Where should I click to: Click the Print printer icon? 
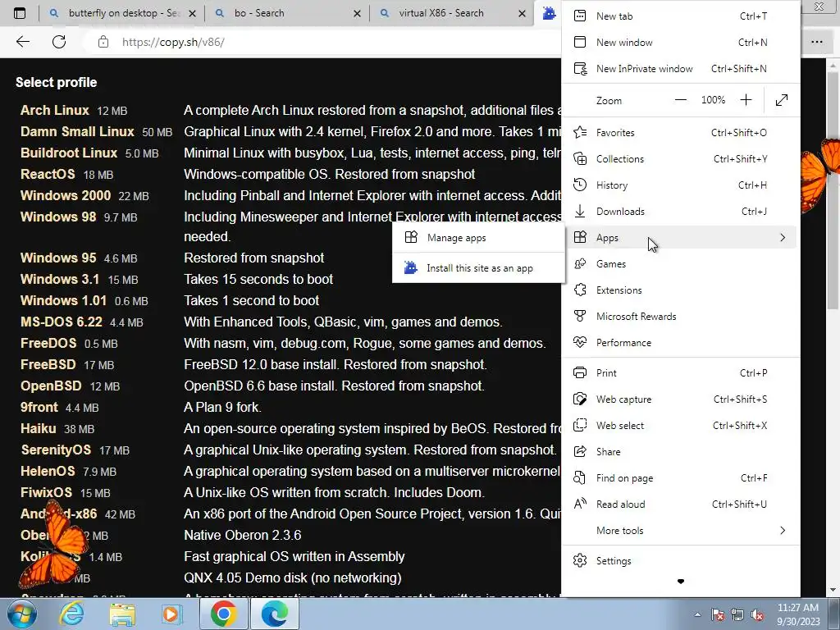click(580, 373)
